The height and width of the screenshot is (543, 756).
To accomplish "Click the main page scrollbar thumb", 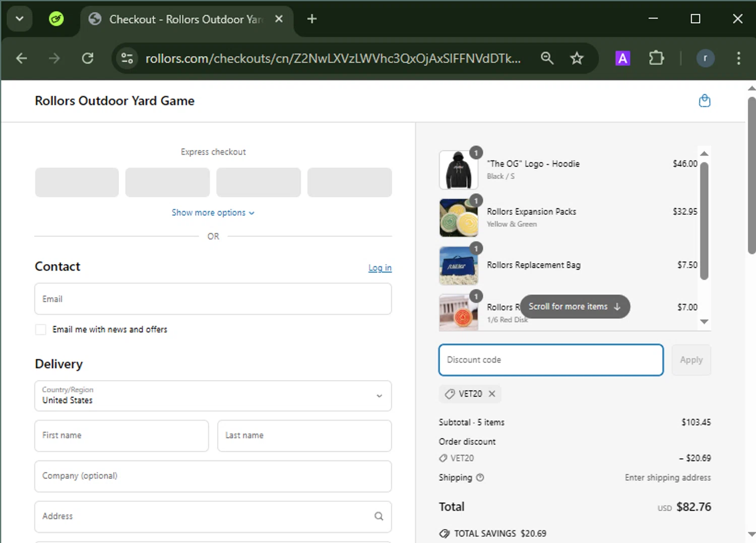I will (751, 175).
